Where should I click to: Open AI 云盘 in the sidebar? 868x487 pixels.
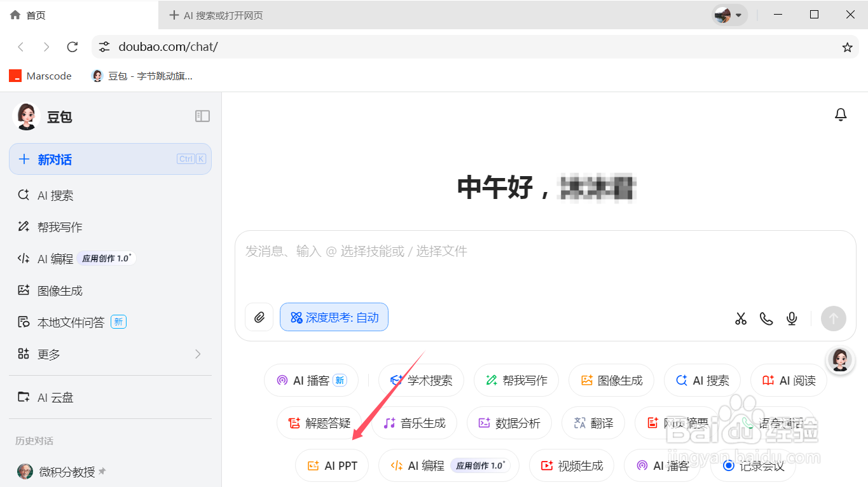click(110, 397)
